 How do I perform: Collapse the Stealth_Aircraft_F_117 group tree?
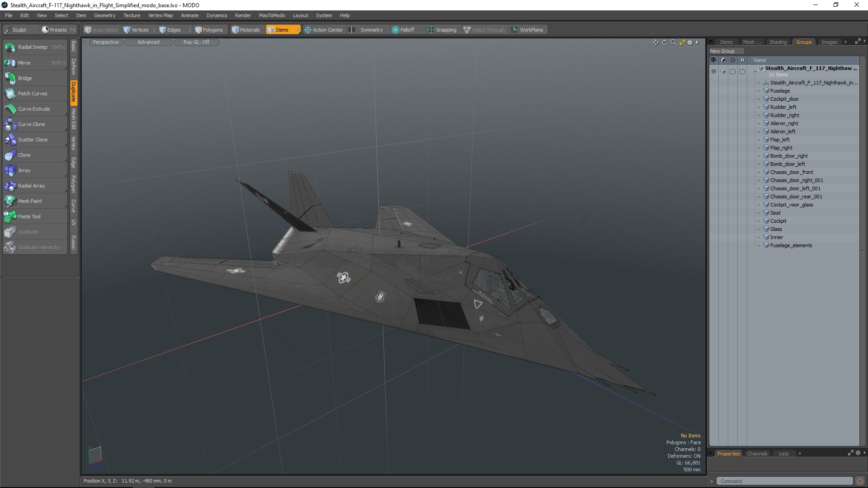pyautogui.click(x=755, y=71)
